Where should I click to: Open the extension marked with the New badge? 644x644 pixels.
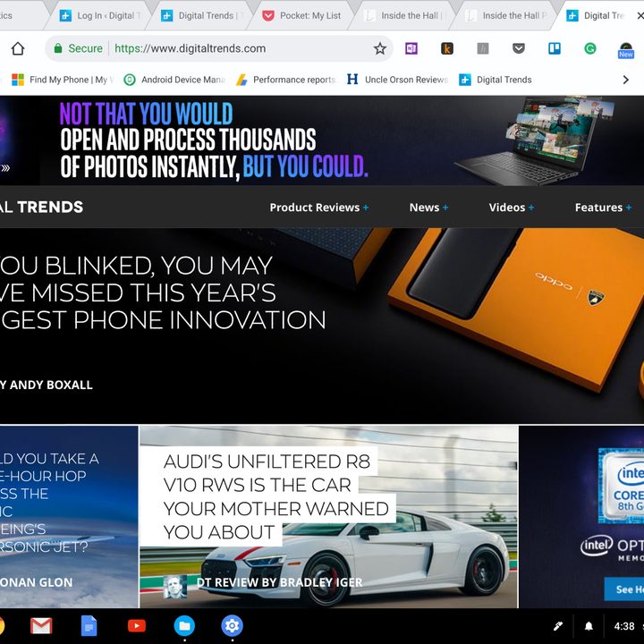[x=625, y=50]
